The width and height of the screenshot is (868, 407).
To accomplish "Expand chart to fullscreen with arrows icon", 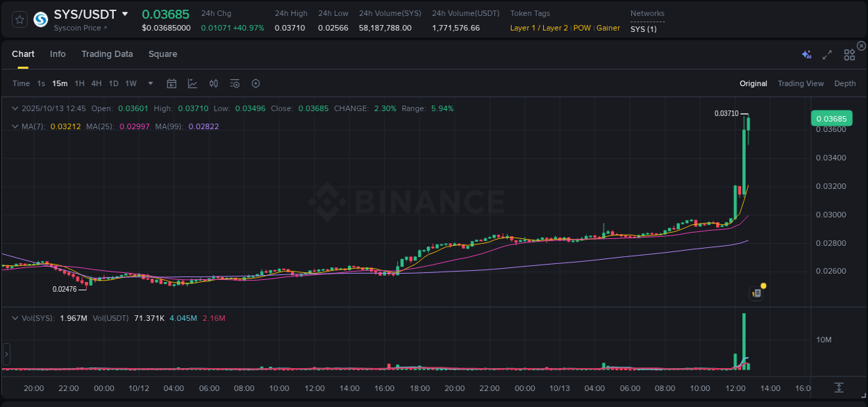I will tap(826, 53).
